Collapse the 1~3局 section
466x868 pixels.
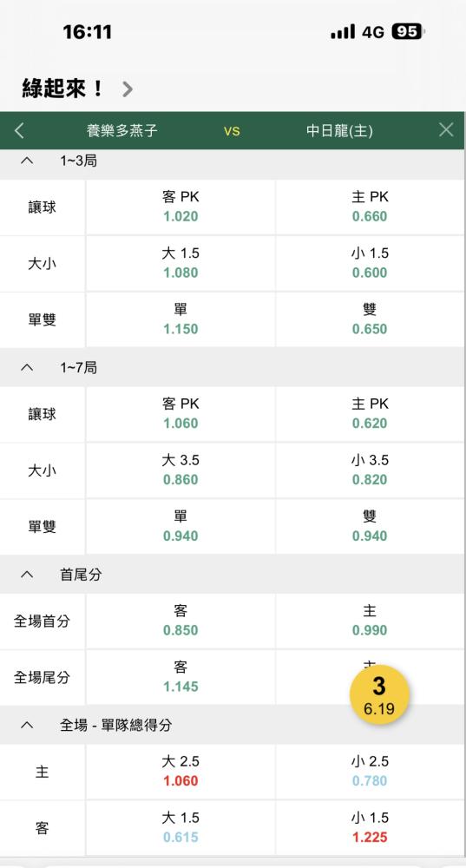pyautogui.click(x=27, y=161)
